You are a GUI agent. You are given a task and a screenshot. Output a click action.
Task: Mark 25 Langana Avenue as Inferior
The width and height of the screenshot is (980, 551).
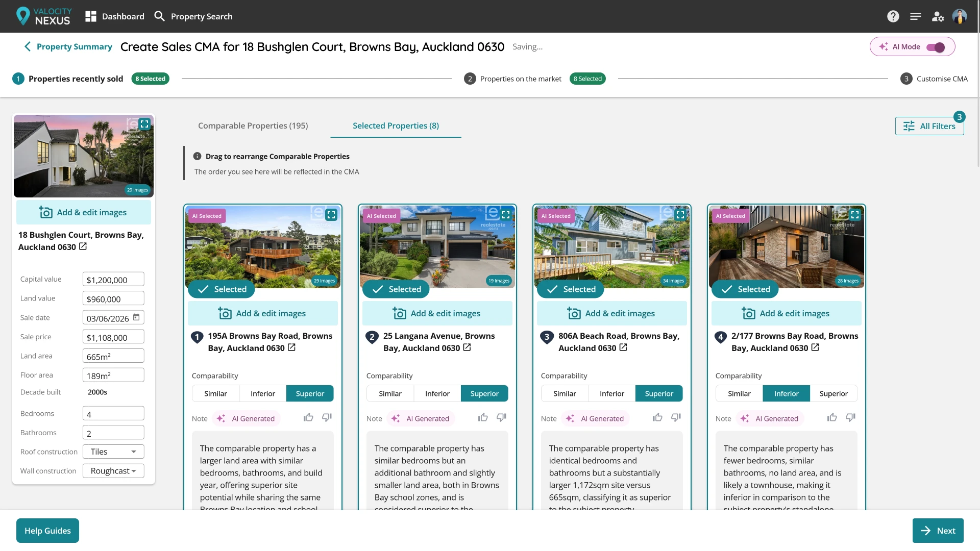point(437,393)
